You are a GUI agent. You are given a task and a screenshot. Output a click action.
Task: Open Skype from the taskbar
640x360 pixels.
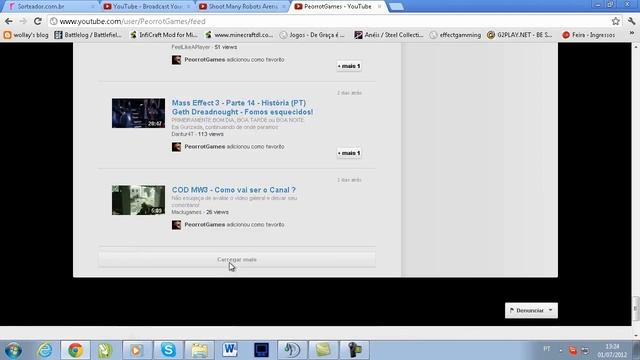click(168, 350)
